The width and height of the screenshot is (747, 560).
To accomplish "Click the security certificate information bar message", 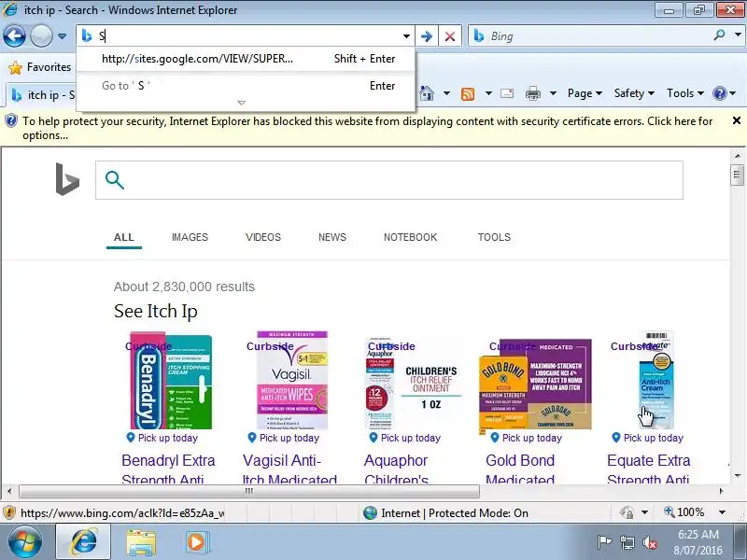I will coord(367,128).
